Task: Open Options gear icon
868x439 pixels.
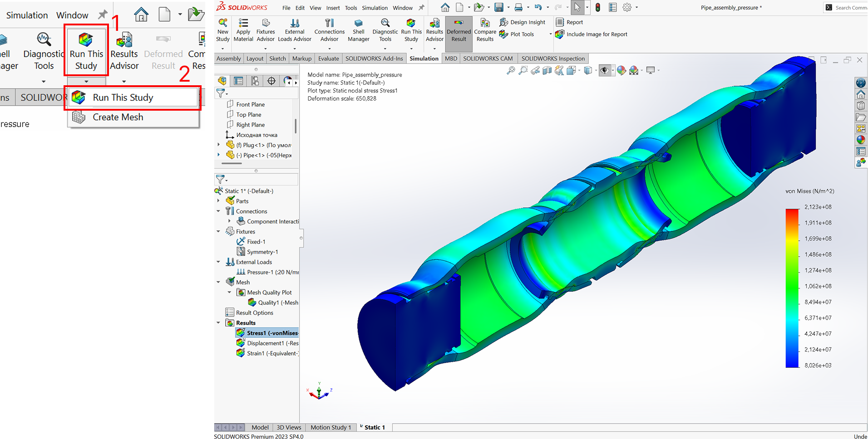Action: (627, 7)
